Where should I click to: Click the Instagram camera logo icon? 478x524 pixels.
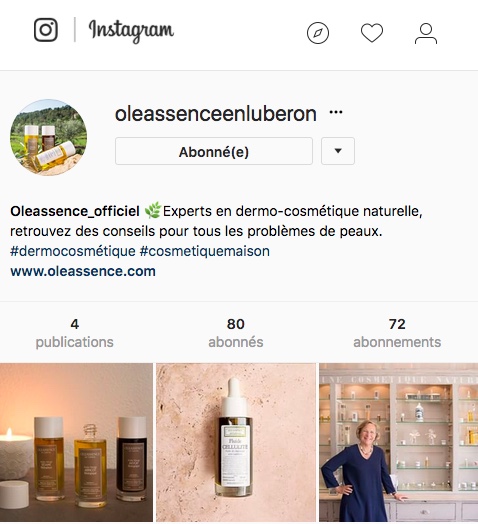click(x=46, y=30)
